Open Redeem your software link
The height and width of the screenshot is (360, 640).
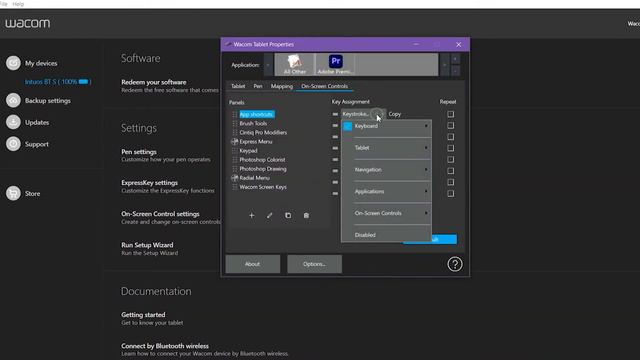[153, 82]
